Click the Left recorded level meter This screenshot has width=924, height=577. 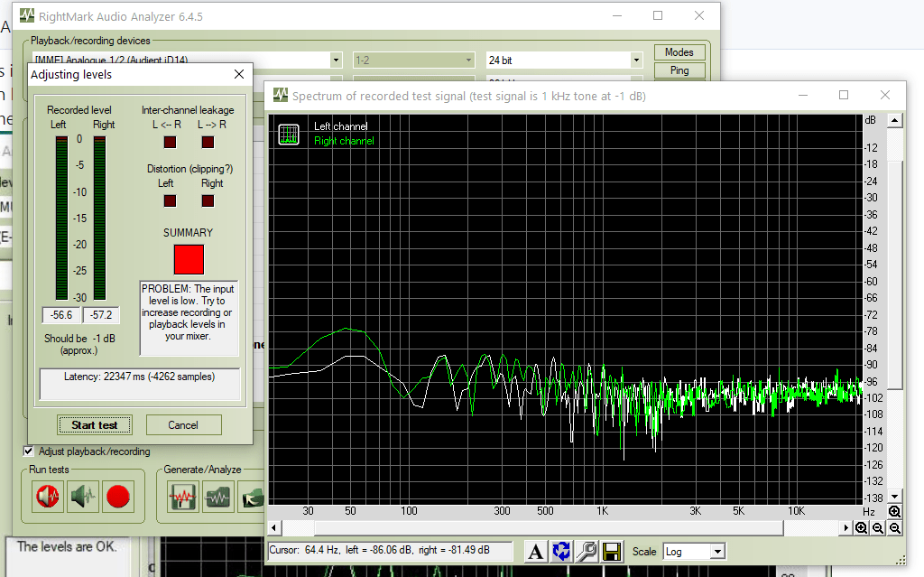click(x=62, y=219)
